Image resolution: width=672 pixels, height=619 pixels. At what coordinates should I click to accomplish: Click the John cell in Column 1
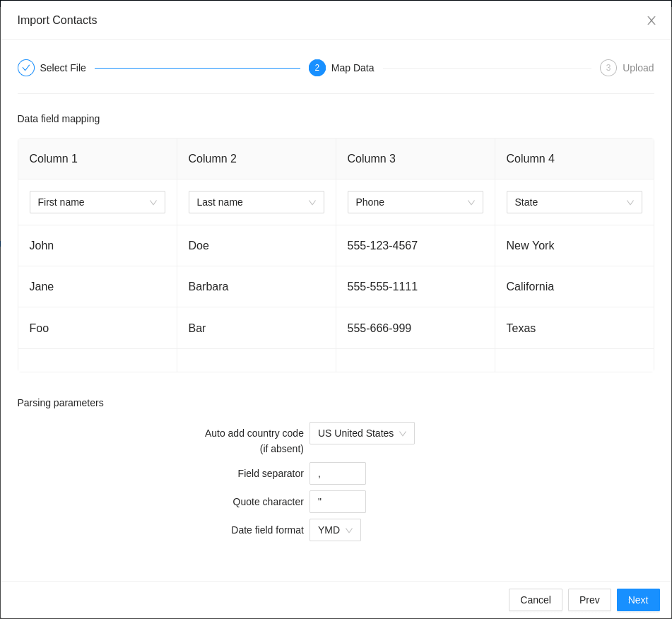point(42,246)
